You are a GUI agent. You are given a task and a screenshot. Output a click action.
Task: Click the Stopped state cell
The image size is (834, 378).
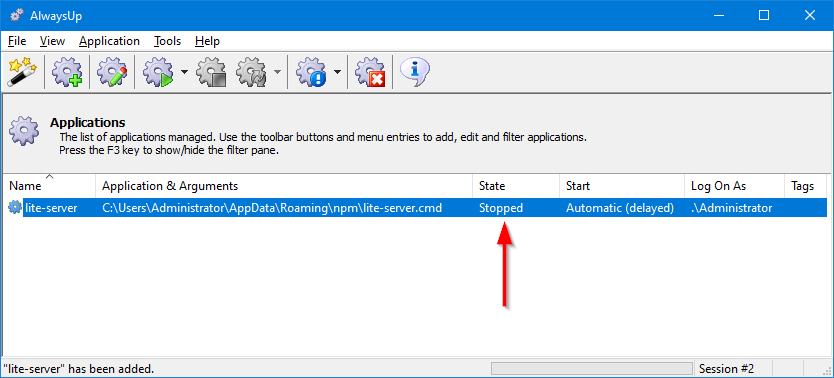coord(501,208)
